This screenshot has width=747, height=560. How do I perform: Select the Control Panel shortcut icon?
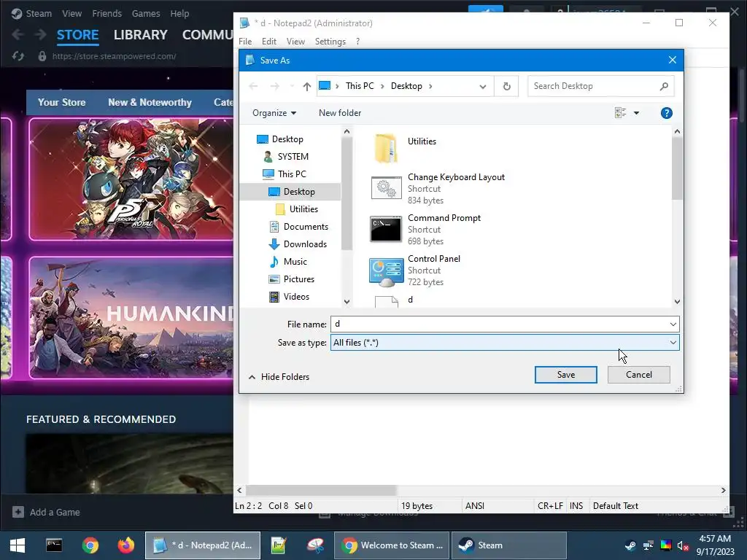[386, 271]
